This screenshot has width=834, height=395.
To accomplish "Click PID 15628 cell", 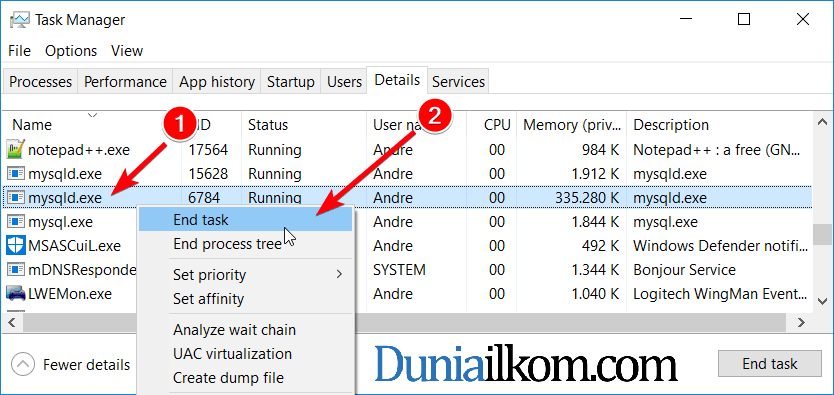I will [208, 174].
